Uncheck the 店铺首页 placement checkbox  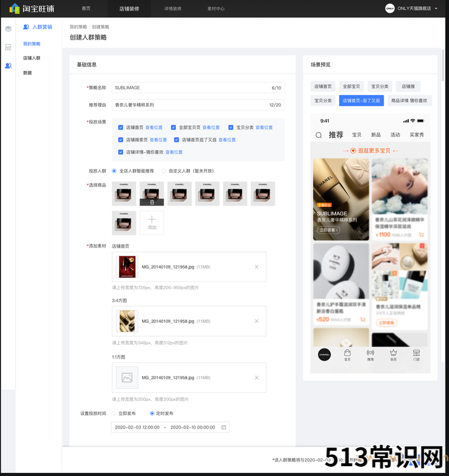[120, 128]
